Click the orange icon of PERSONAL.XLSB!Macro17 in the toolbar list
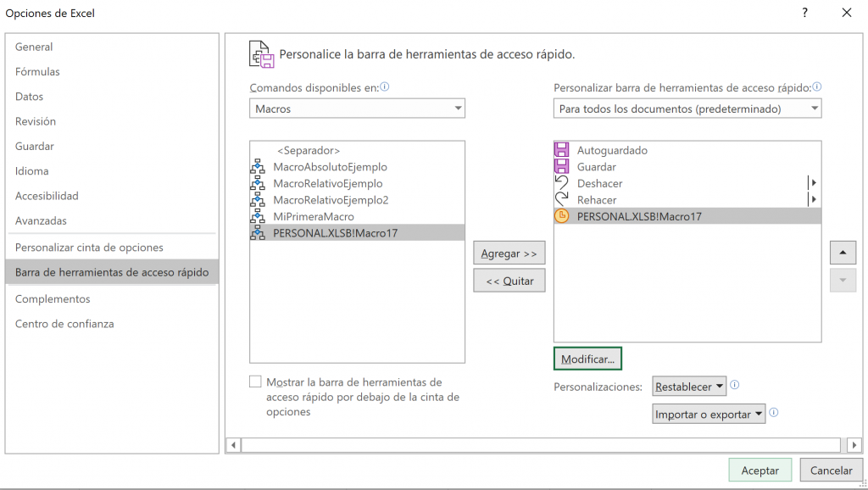 [x=562, y=216]
